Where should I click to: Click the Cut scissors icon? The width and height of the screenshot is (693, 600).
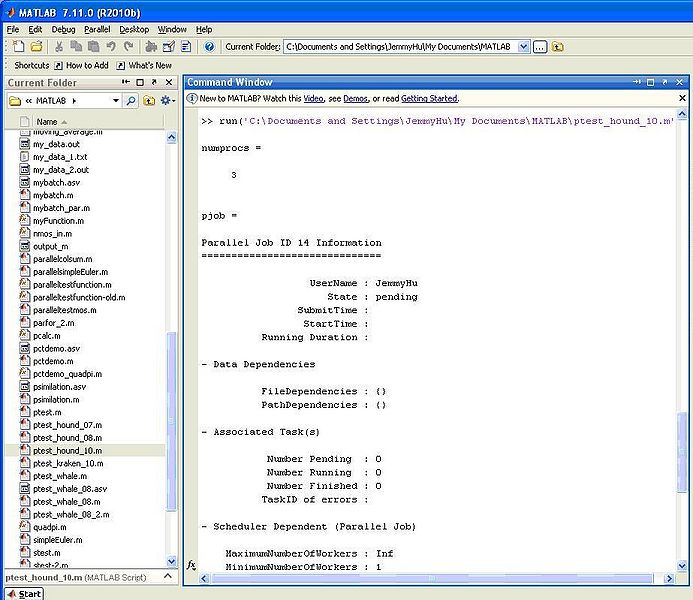tap(59, 46)
